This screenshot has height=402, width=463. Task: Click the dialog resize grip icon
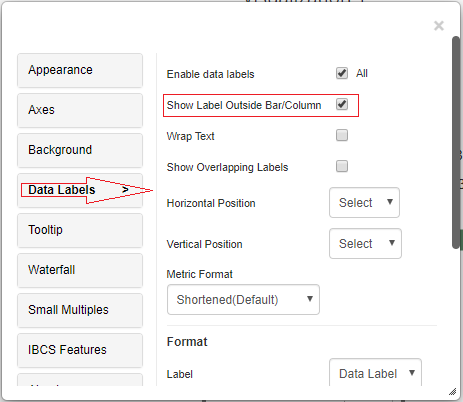click(x=452, y=391)
